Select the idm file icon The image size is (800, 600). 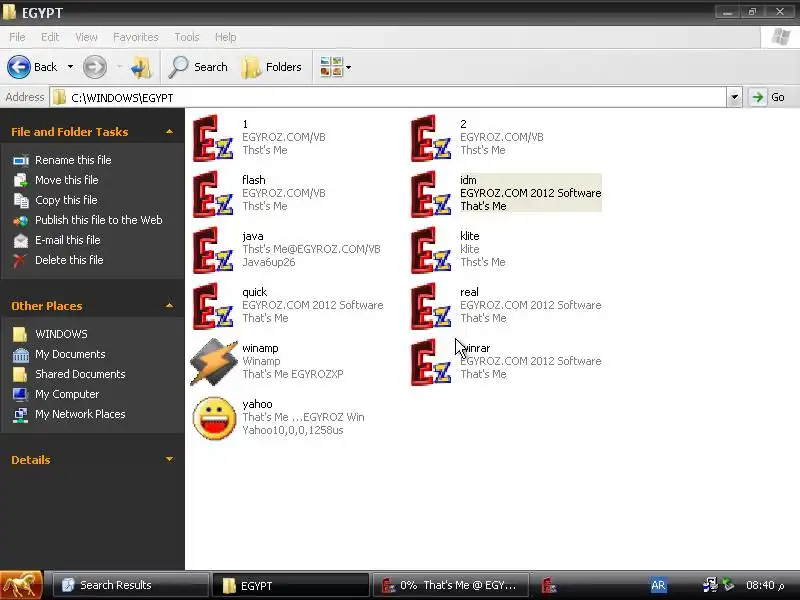[431, 194]
